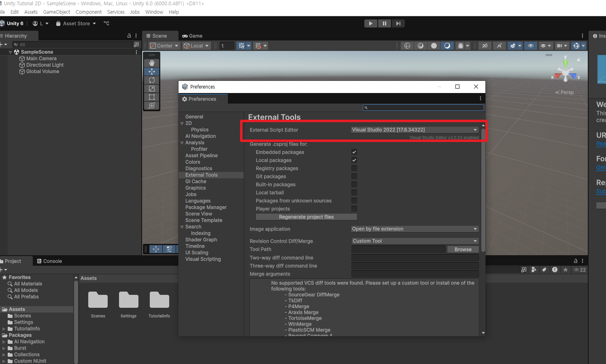Enable Player projects checkbox
Viewport: 606px width, 364px height.
[354, 209]
